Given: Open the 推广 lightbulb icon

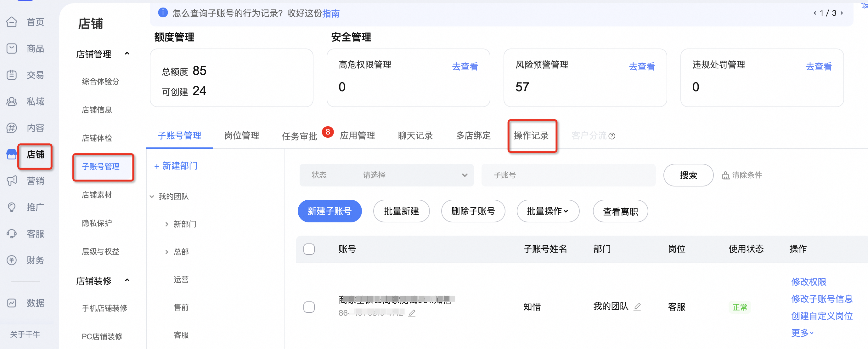Looking at the screenshot, I should coord(12,207).
